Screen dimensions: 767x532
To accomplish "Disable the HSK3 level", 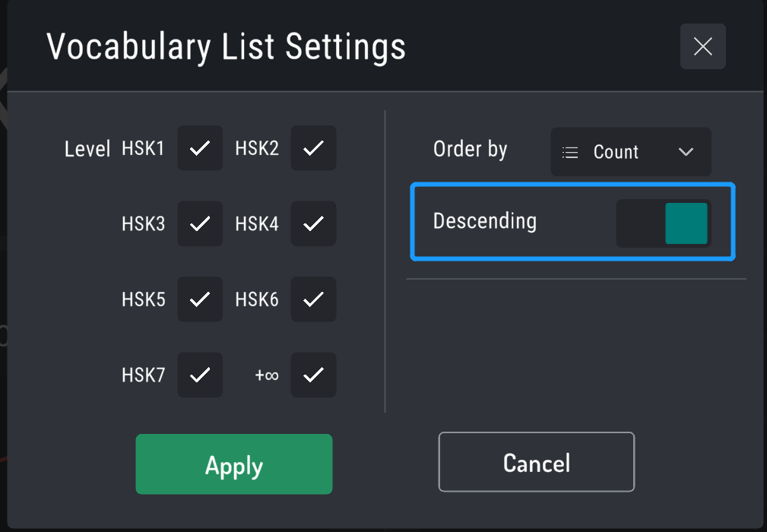I will click(x=199, y=223).
